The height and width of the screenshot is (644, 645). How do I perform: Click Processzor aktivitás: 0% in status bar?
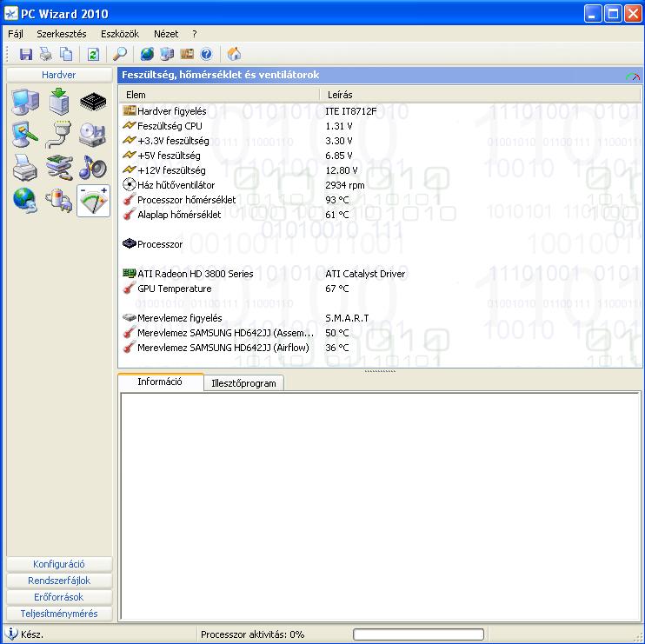pyautogui.click(x=253, y=634)
